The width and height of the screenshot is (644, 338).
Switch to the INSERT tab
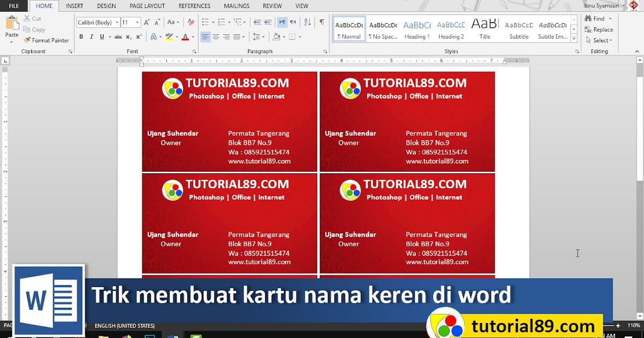(x=75, y=6)
